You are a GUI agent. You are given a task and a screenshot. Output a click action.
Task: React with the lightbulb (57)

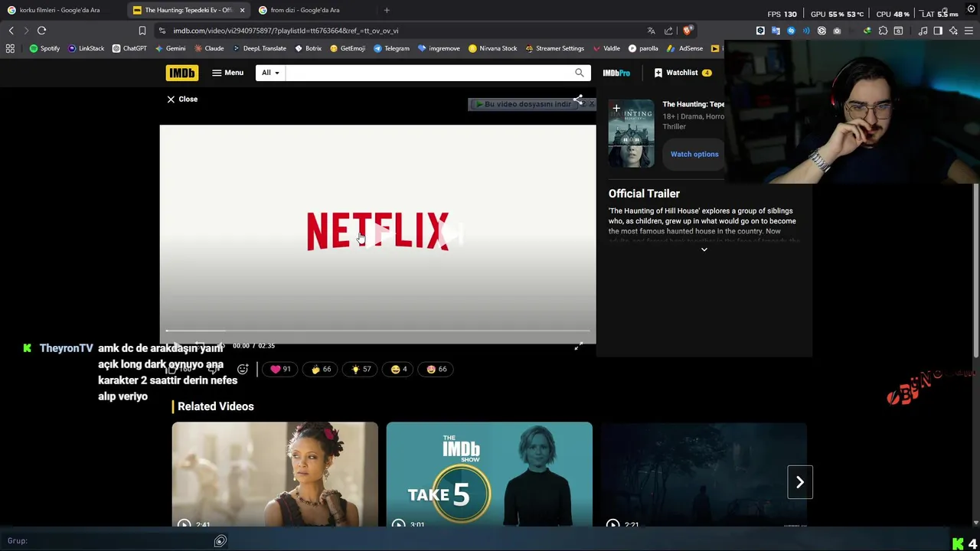coord(361,369)
